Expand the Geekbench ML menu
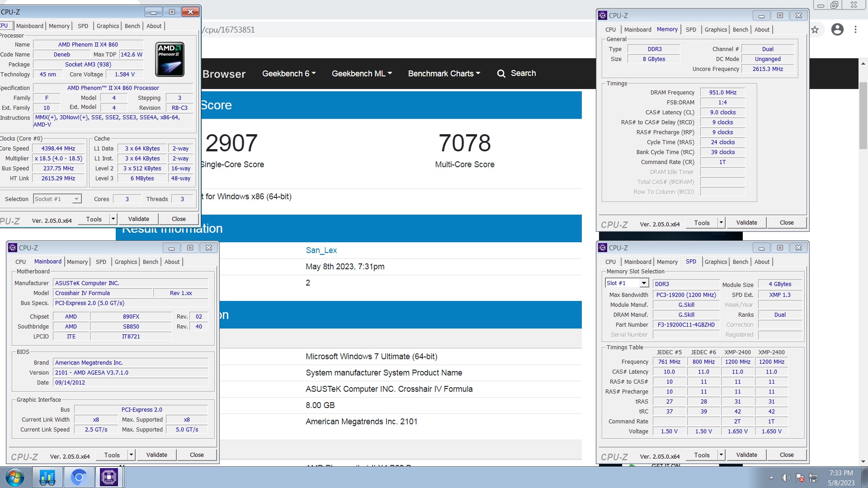 [362, 73]
